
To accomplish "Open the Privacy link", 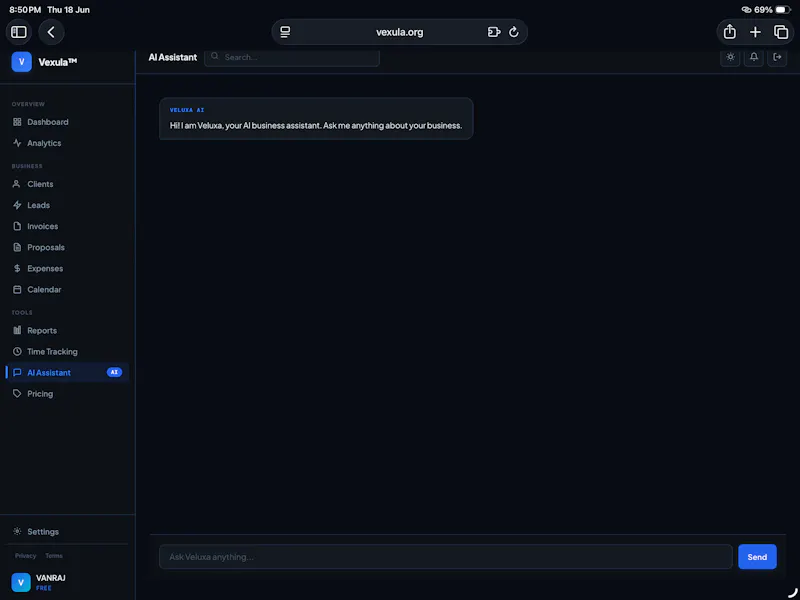I will 26,556.
